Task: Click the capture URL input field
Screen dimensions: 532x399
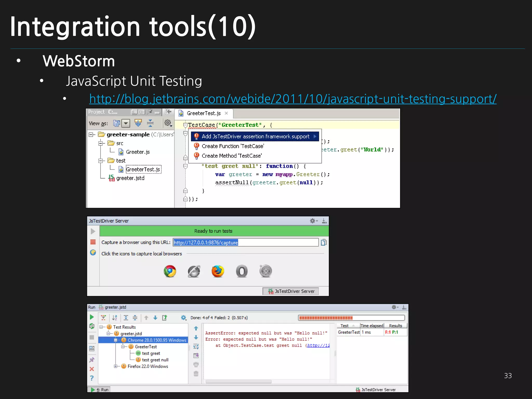Action: pyautogui.click(x=246, y=242)
